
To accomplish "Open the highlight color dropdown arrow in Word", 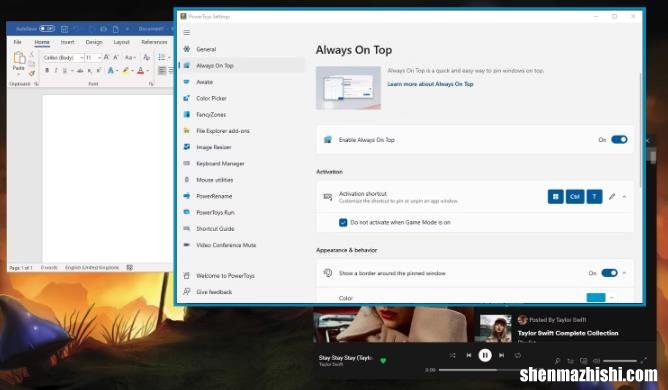I will 132,71.
